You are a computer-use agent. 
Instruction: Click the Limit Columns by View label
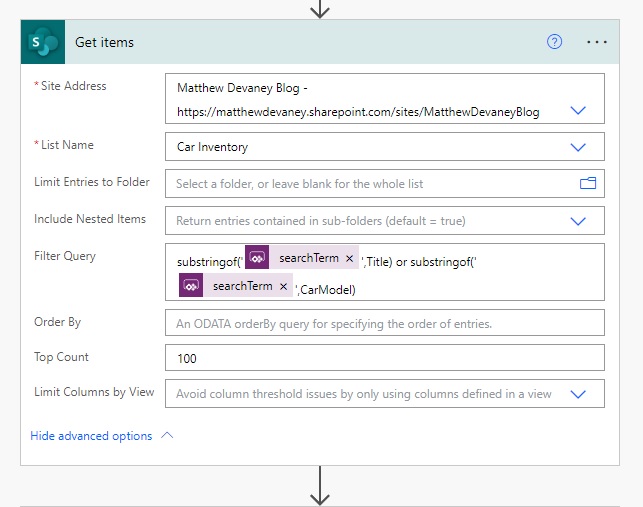(94, 392)
